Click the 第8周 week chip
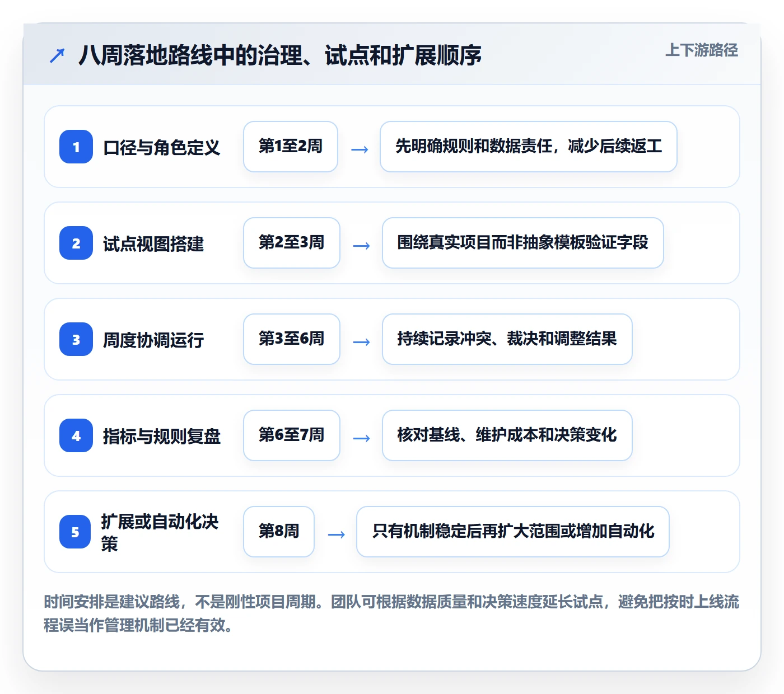Screen dimensions: 784x694 (x=279, y=532)
